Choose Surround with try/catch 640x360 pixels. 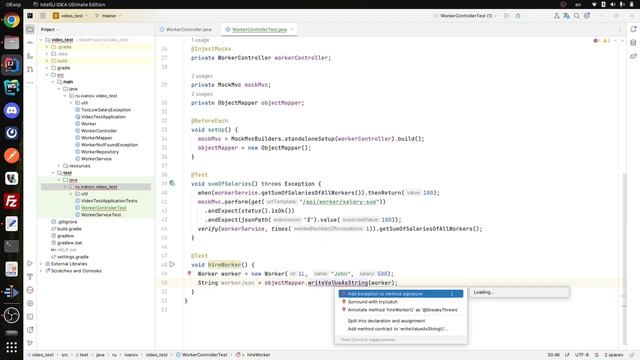coord(401,302)
